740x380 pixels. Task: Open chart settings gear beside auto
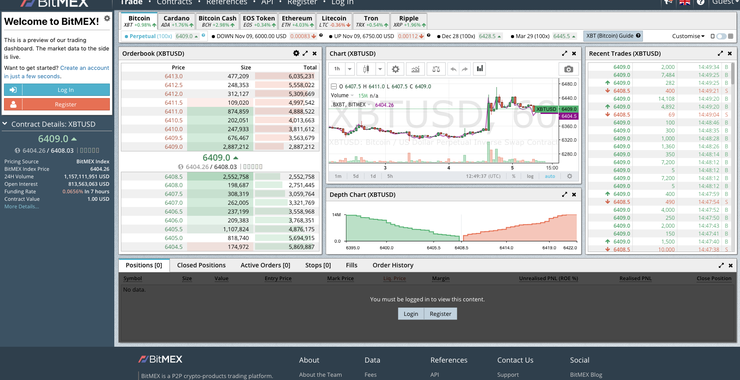tap(569, 176)
